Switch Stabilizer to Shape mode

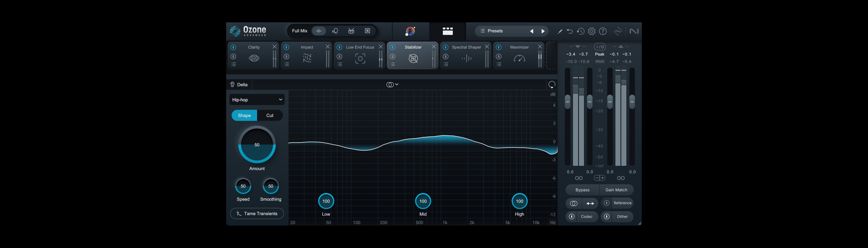[x=244, y=115]
